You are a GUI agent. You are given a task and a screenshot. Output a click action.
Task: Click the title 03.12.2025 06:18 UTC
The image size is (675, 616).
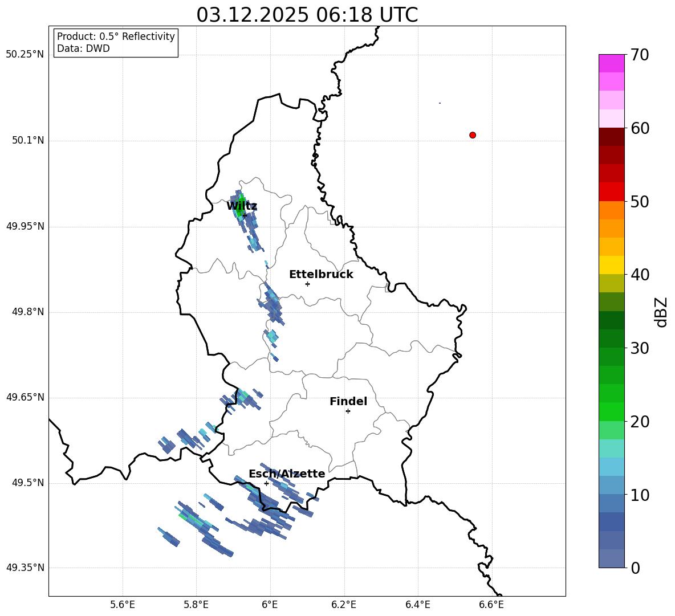[307, 15]
